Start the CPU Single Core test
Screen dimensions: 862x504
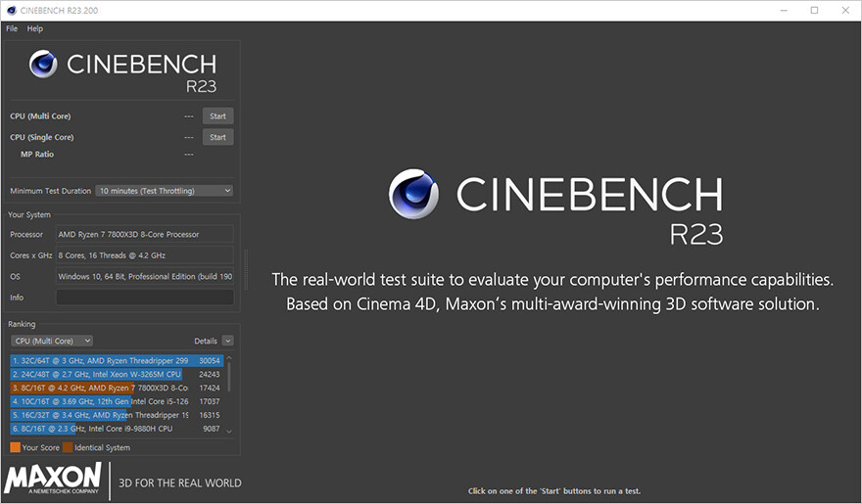217,137
